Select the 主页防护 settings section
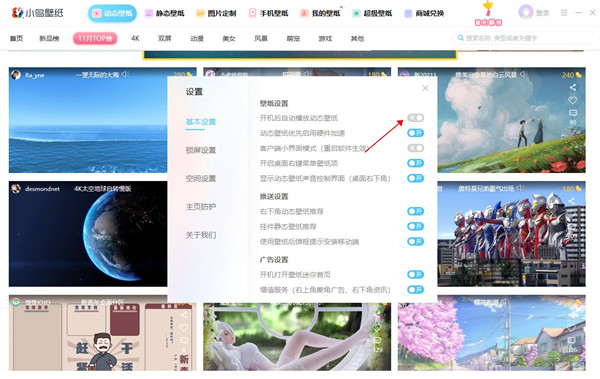 [201, 207]
